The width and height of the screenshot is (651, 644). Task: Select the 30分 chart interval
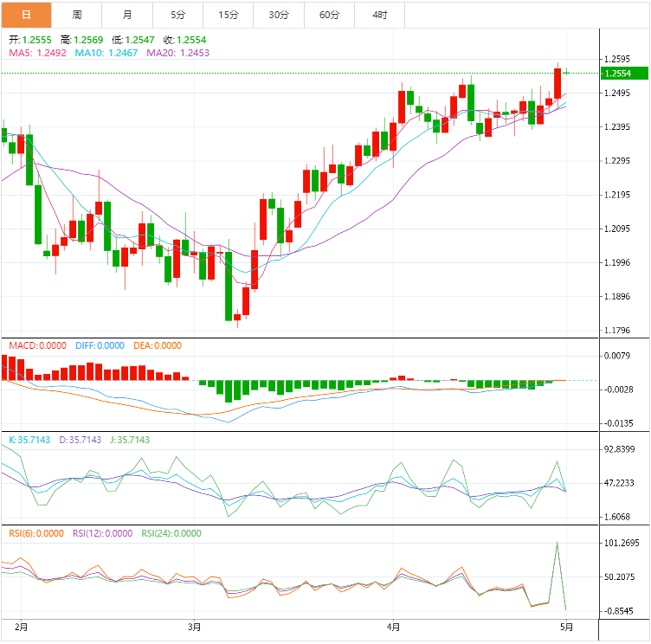tap(279, 15)
